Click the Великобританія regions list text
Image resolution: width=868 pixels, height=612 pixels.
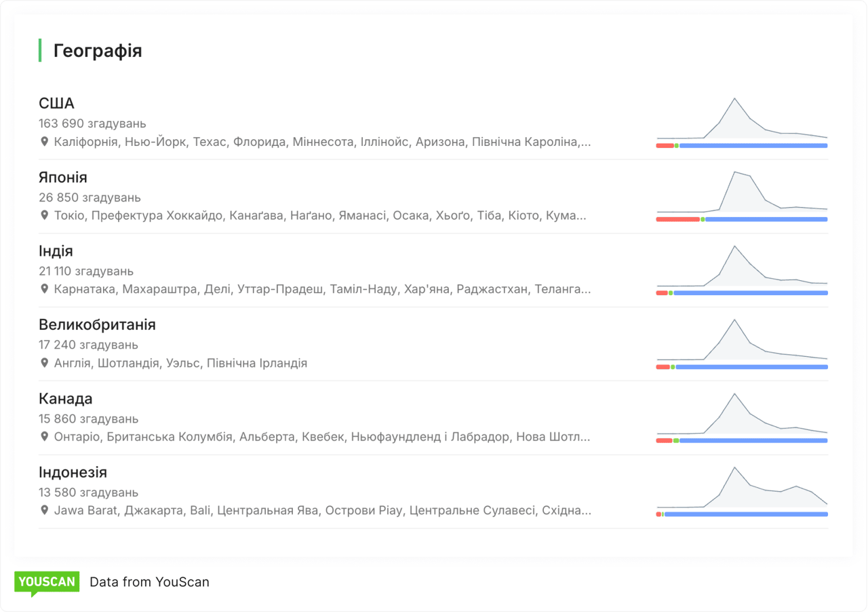pos(180,363)
